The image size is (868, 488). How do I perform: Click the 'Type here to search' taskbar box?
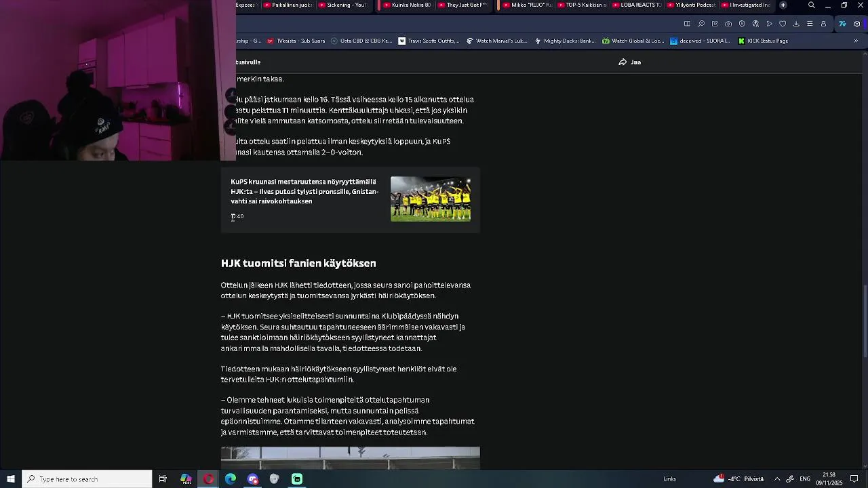click(x=87, y=479)
